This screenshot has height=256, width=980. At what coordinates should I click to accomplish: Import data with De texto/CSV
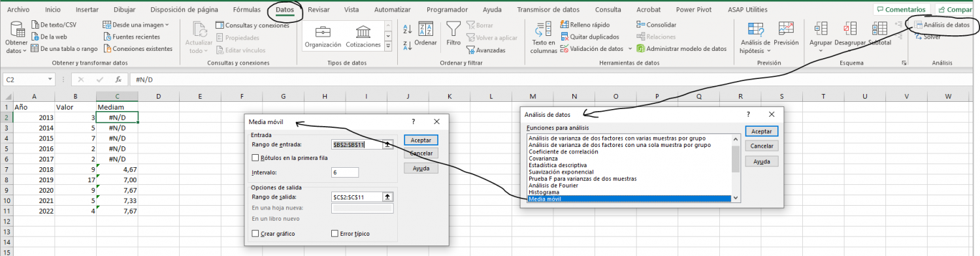(53, 24)
